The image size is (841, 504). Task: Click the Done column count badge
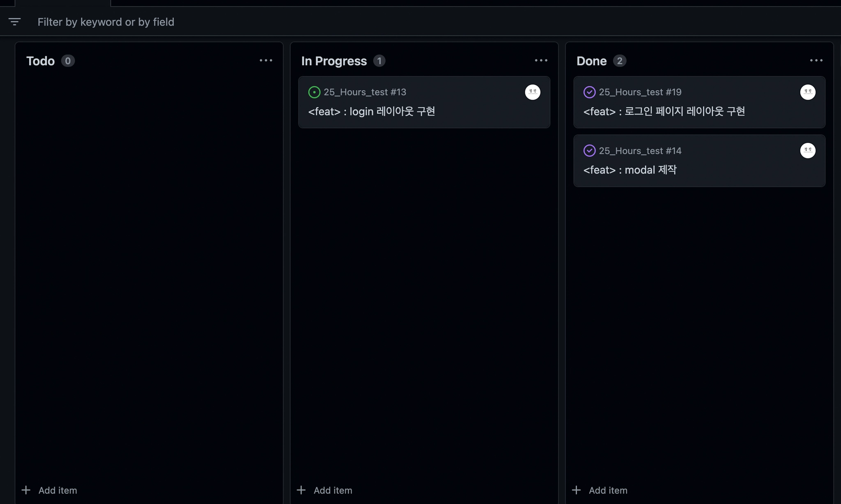[x=619, y=61]
